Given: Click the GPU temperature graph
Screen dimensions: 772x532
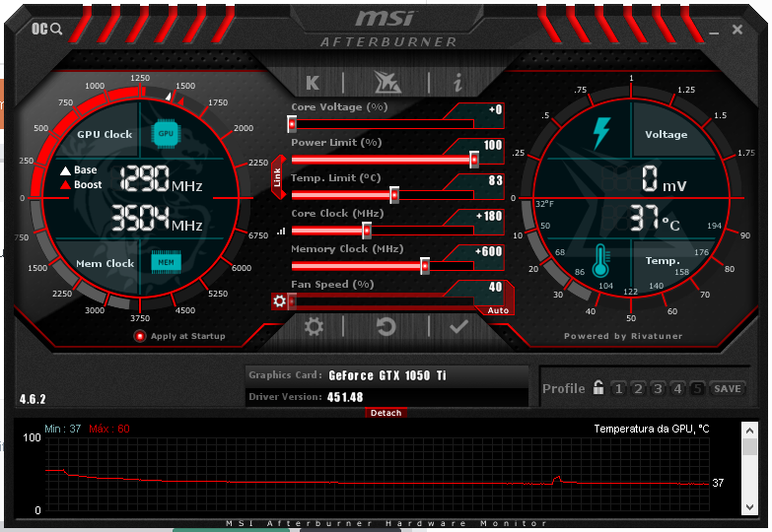Looking at the screenshot, I should pyautogui.click(x=378, y=474).
